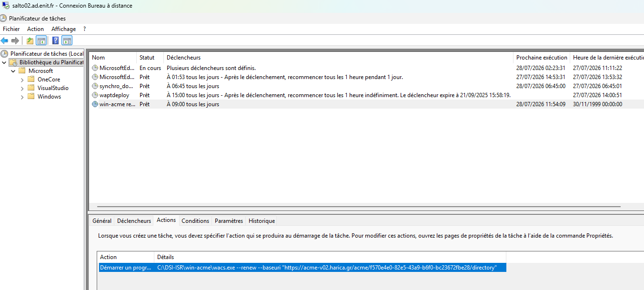Sort by the Prochaine exécution column header
Screen dimensions: 644x290
pos(542,58)
